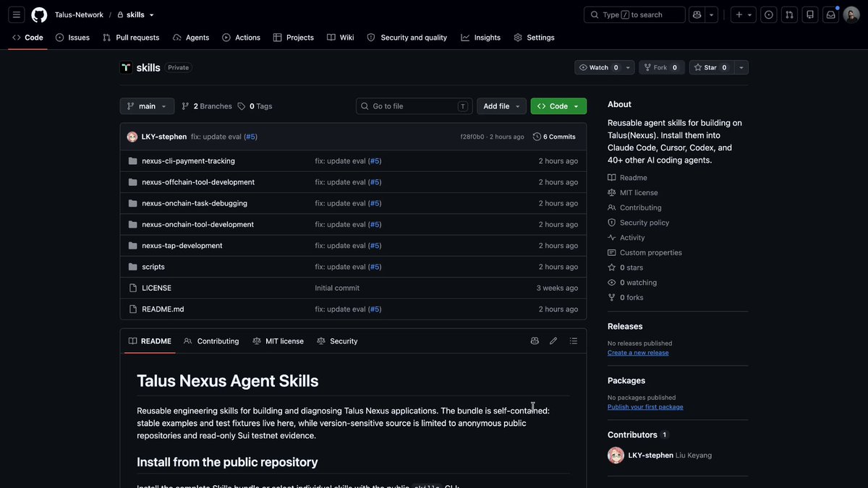Star the skills repository

pos(711,67)
